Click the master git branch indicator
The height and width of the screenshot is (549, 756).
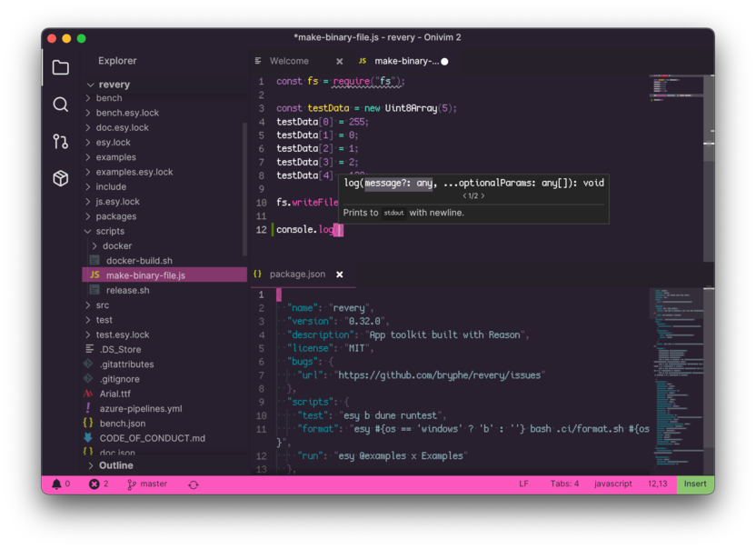point(147,484)
